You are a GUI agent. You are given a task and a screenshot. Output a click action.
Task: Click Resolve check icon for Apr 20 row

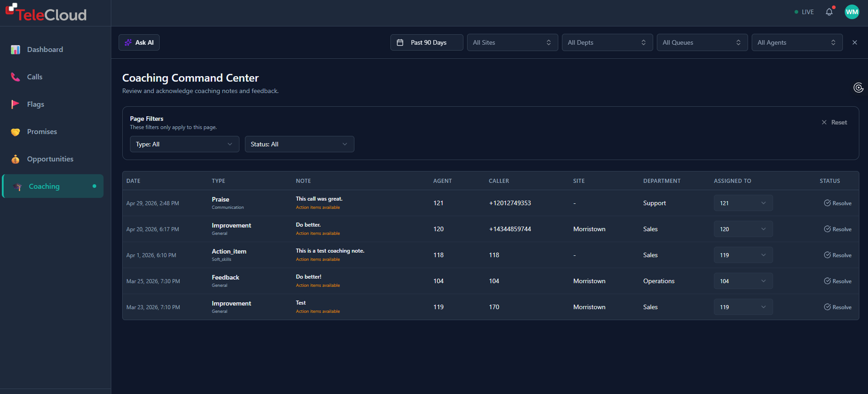coord(827,229)
